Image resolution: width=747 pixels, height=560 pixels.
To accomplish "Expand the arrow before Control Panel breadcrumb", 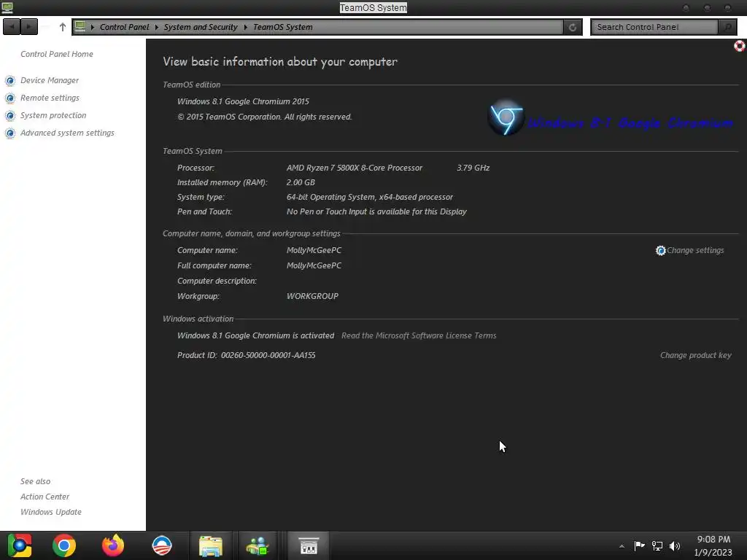I will tap(93, 27).
